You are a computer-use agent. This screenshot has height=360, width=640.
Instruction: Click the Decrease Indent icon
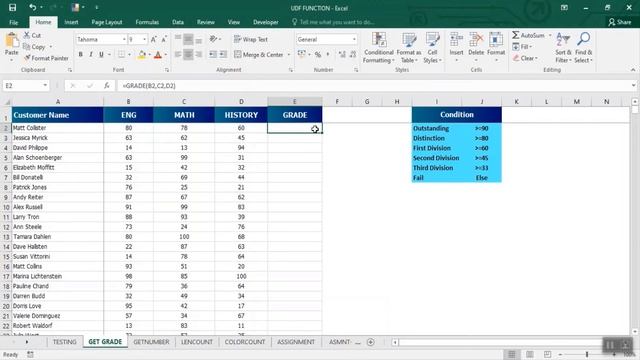(213, 54)
